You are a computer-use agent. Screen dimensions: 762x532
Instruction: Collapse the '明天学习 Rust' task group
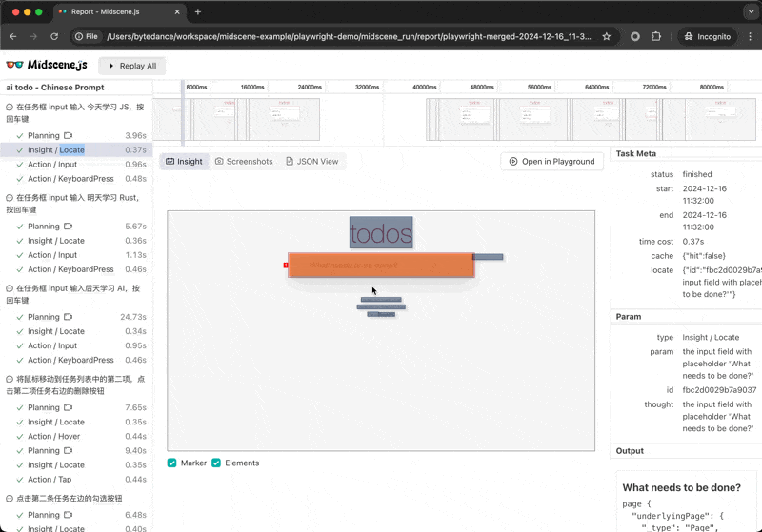[10, 198]
